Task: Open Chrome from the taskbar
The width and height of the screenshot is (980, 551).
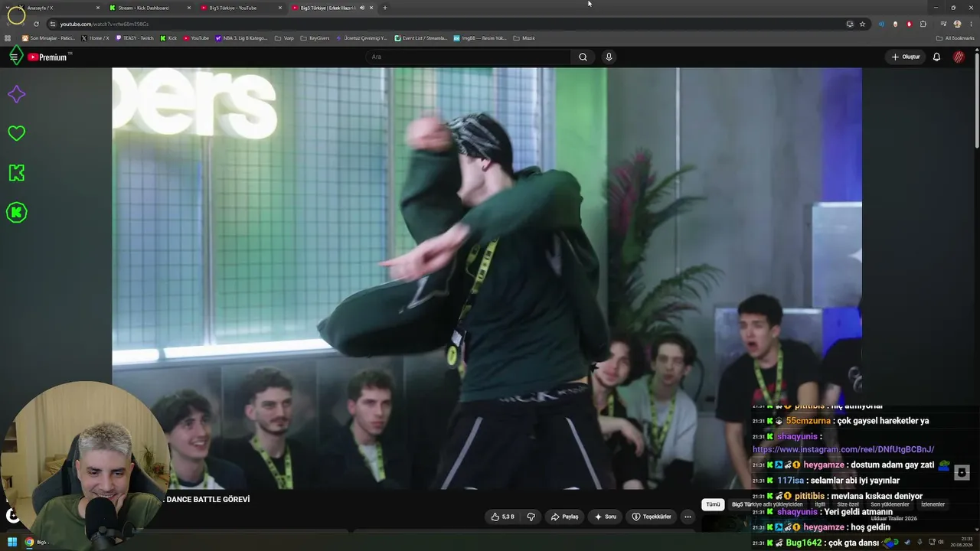Action: pos(30,542)
